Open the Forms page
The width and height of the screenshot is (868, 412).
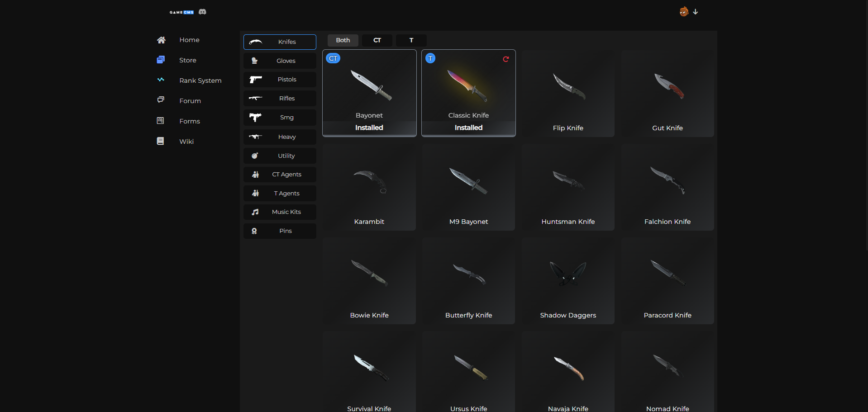coord(190,121)
